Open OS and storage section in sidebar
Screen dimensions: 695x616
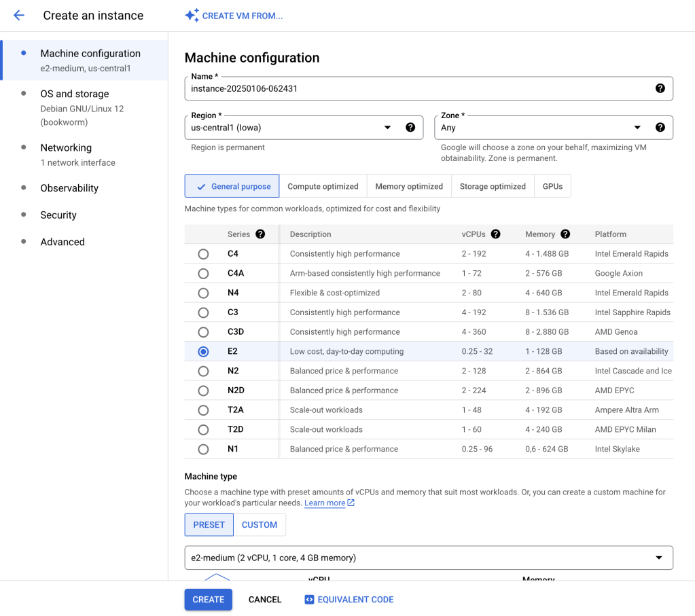75,94
